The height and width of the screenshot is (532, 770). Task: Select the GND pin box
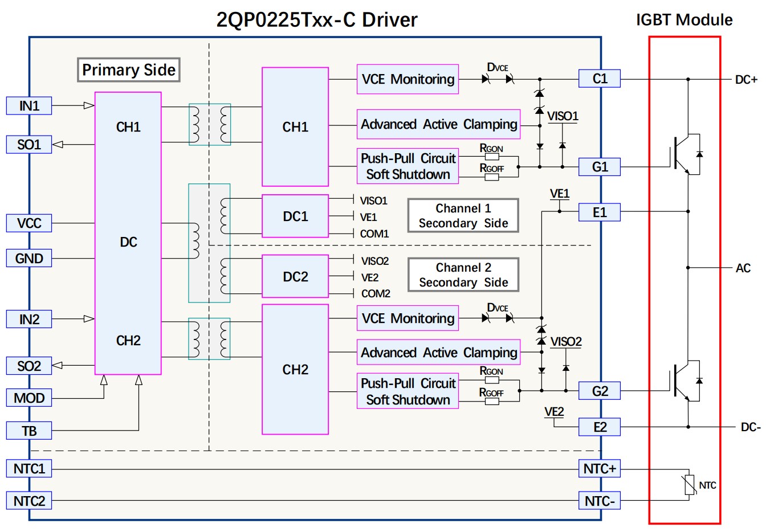[x=29, y=259]
